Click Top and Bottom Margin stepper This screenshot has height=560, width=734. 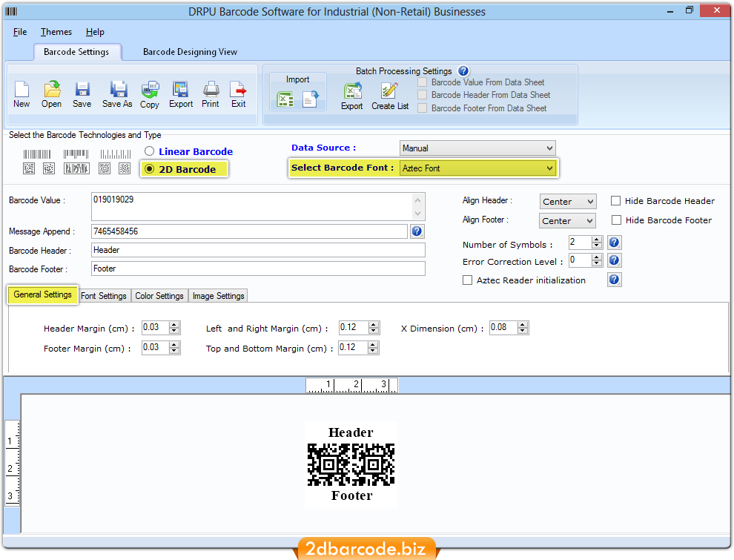373,348
